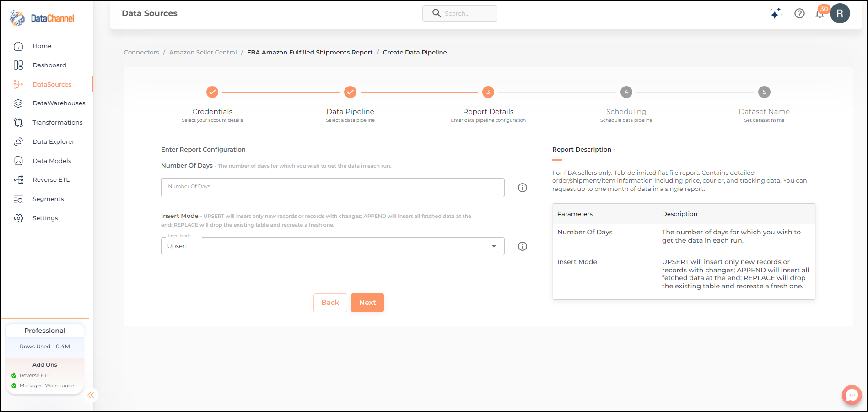Viewport: 868px width, 412px height.
Task: Open Transformations menu item
Action: (58, 123)
